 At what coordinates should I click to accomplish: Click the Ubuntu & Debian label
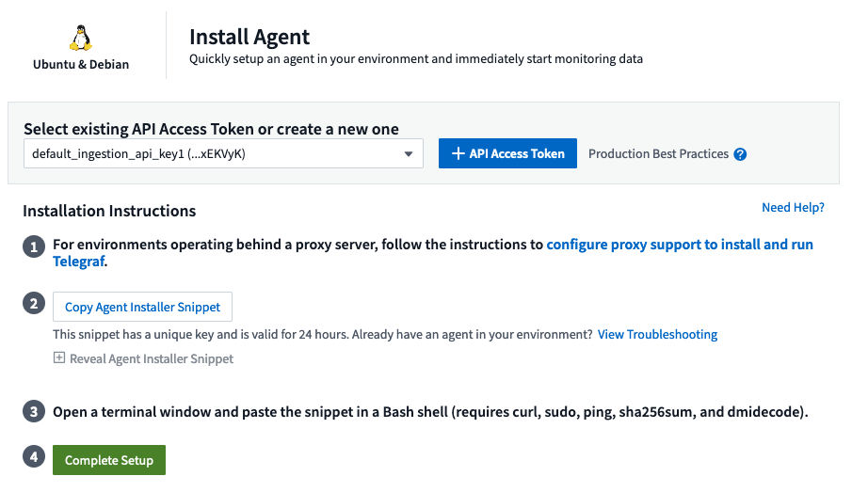81,64
